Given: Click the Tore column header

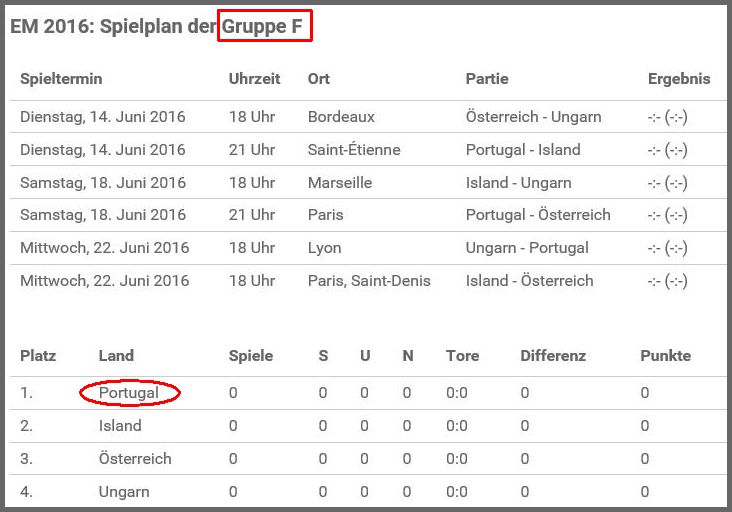Looking at the screenshot, I should [463, 356].
